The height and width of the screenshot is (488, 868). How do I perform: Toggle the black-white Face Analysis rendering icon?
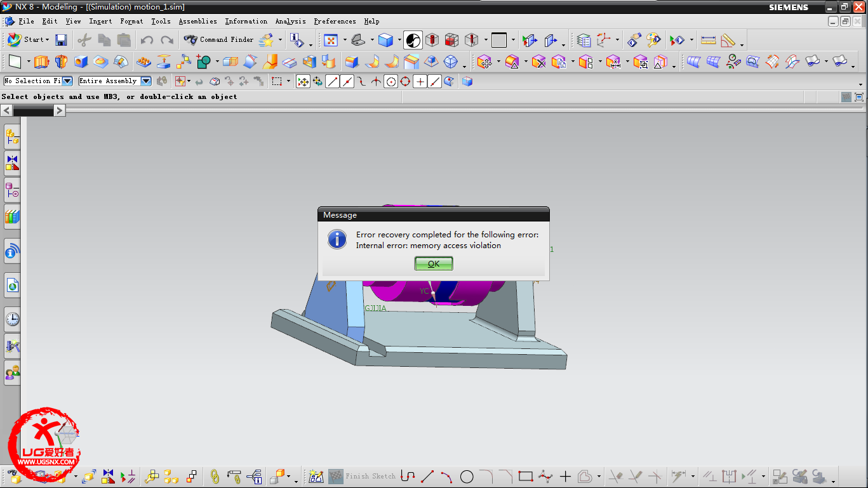click(413, 40)
